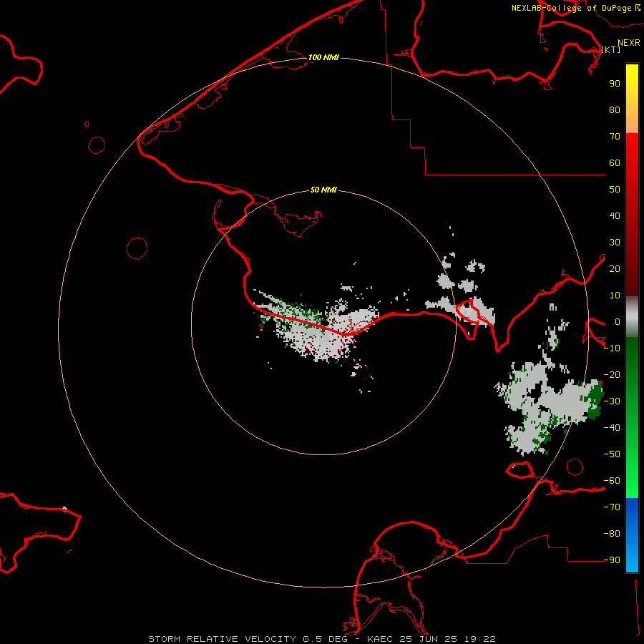The height and width of the screenshot is (644, 644).
Task: Select the -50 value on velocity scale
Action: click(612, 454)
